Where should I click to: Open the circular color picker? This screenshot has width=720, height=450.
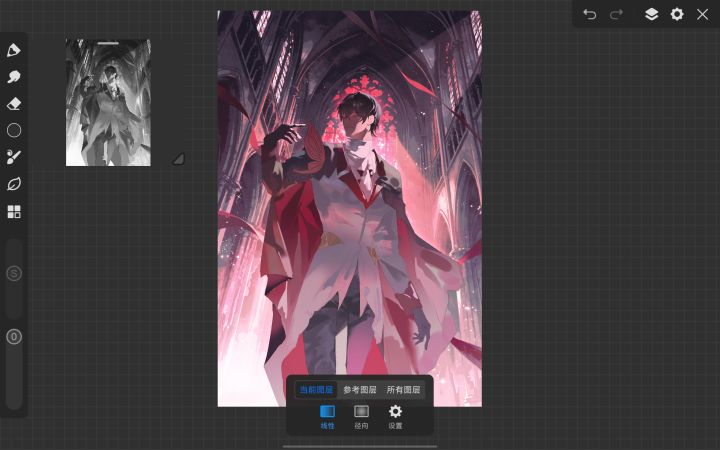tap(14, 130)
